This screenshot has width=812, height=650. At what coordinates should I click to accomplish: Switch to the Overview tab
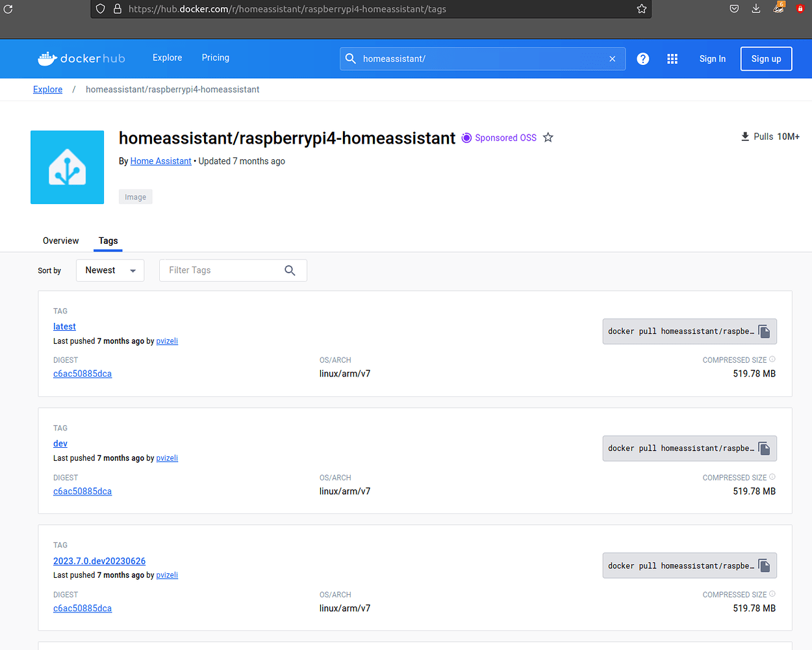click(x=60, y=240)
